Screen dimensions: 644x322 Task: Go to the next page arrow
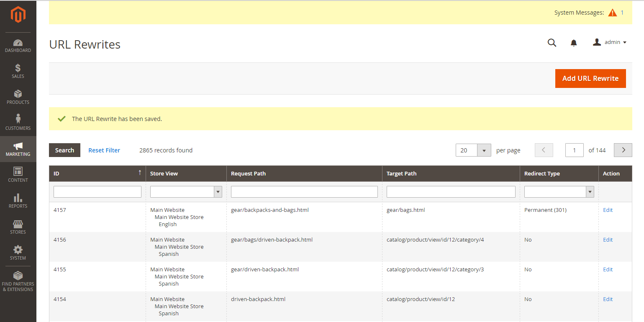pos(623,150)
